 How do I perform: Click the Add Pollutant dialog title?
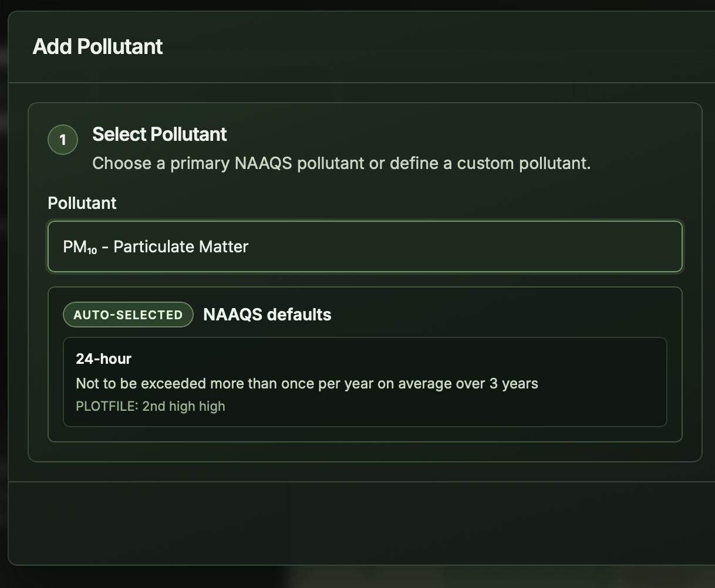97,46
